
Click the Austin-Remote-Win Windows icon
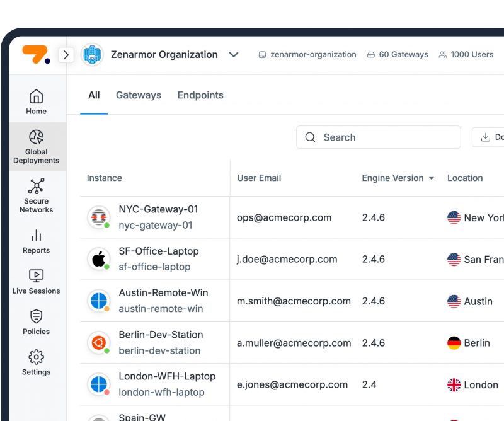(x=99, y=301)
